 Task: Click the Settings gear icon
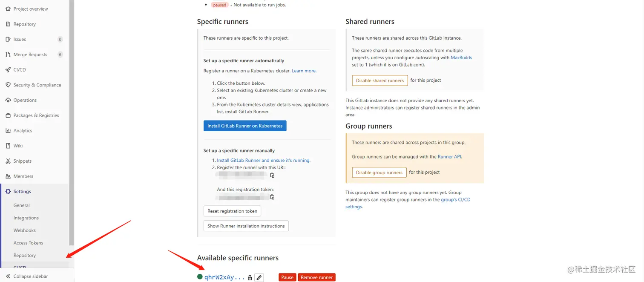point(8,192)
